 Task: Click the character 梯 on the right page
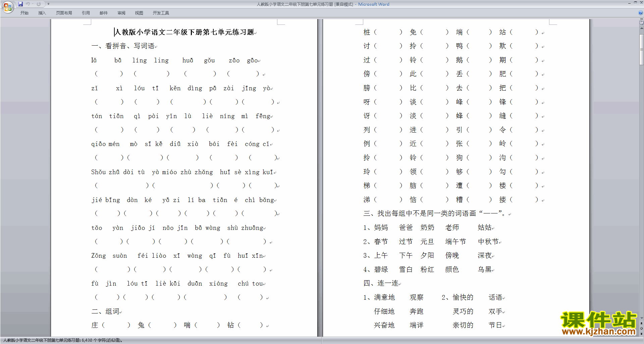click(x=367, y=186)
